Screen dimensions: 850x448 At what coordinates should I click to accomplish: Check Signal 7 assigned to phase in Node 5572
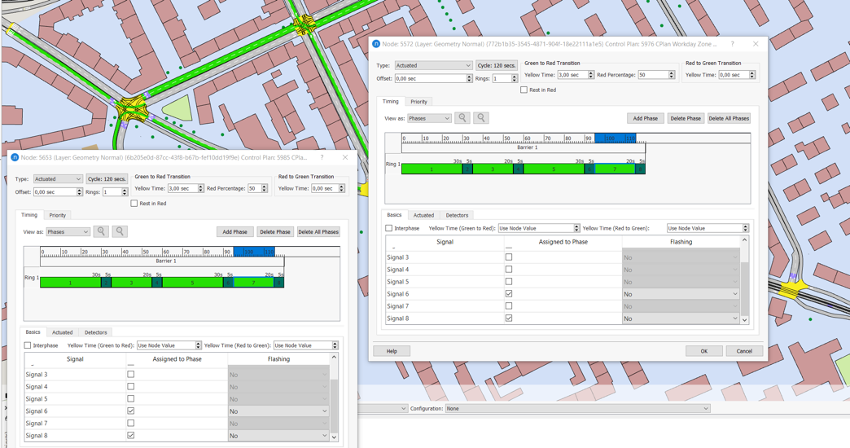[x=508, y=306]
